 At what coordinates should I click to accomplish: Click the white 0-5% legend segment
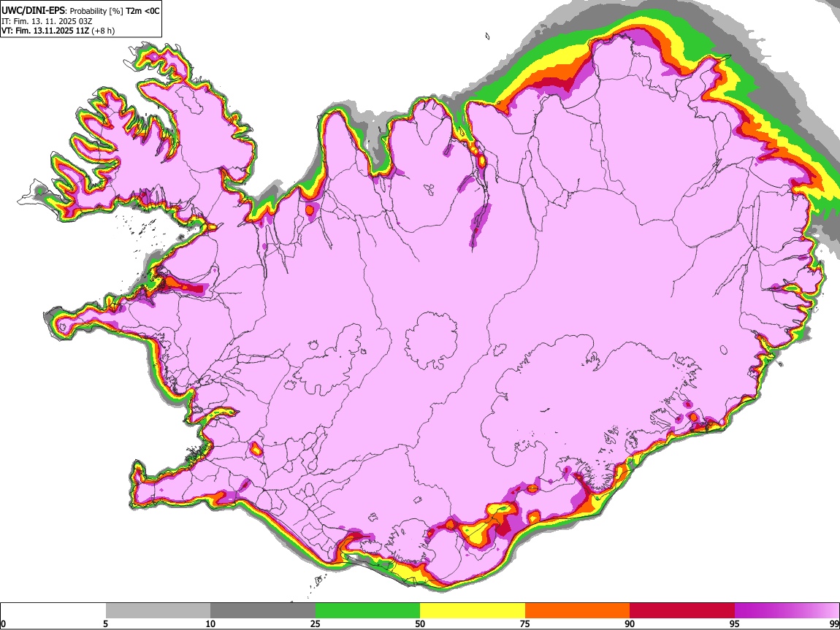click(53, 610)
